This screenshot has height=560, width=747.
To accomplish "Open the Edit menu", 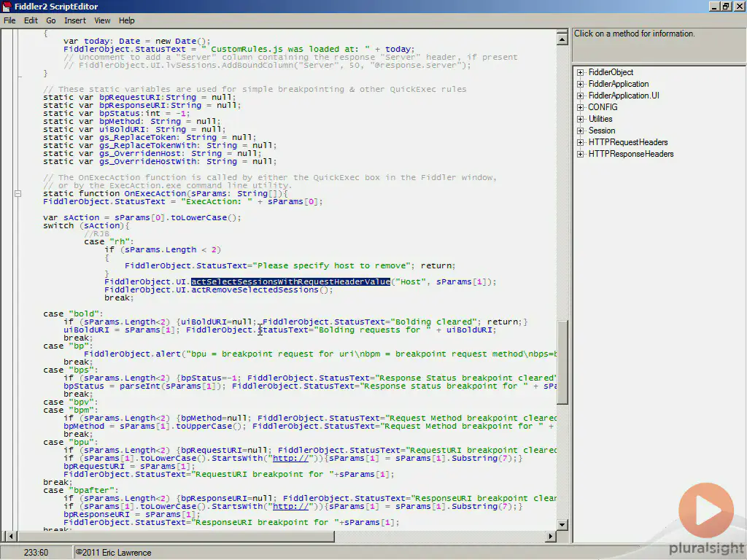I will click(x=31, y=20).
